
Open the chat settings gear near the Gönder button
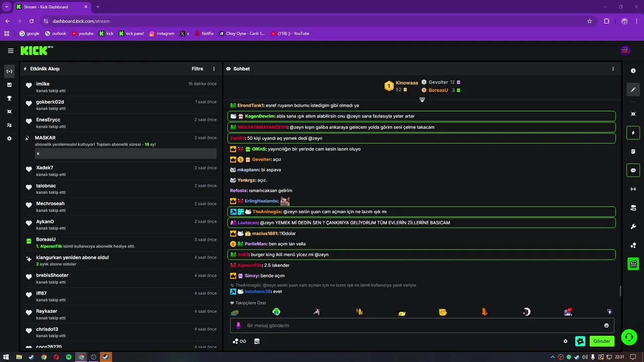tap(566, 341)
